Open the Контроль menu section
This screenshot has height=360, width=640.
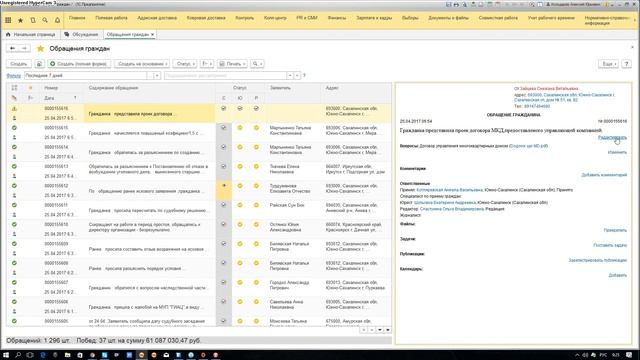(244, 18)
